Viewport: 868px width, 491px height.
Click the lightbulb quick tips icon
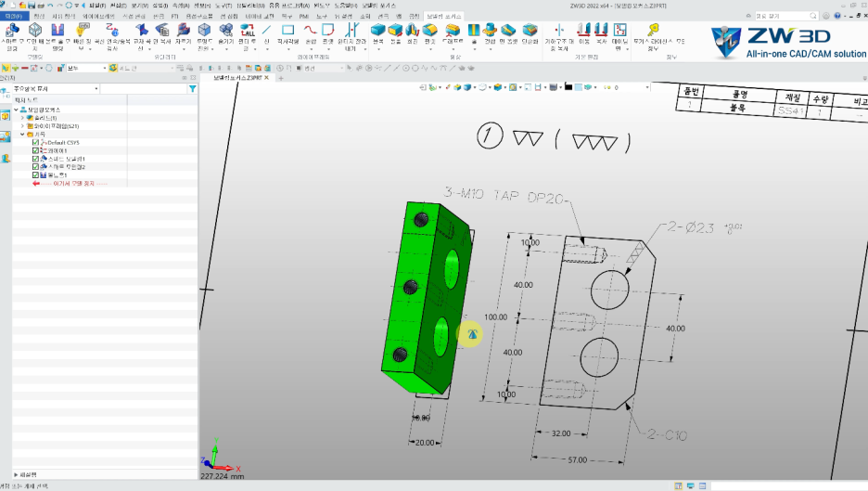pyautogui.click(x=82, y=31)
